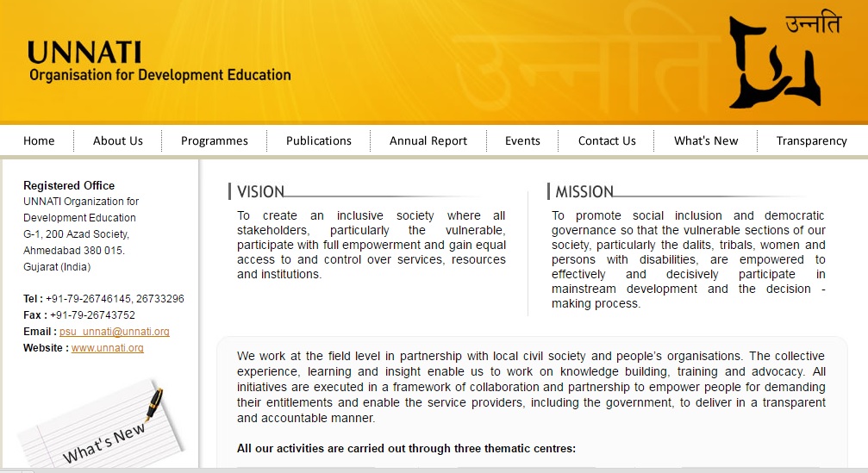868x473 pixels.
Task: Click the 'G-1, 200 Azad Society' line
Action: 77,234
